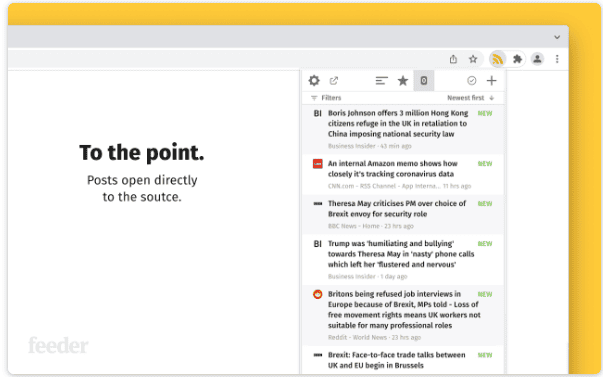Screen dimensions: 603x377
Task: Click Business Insider icon on Boris Johnson post
Action: pyautogui.click(x=317, y=113)
